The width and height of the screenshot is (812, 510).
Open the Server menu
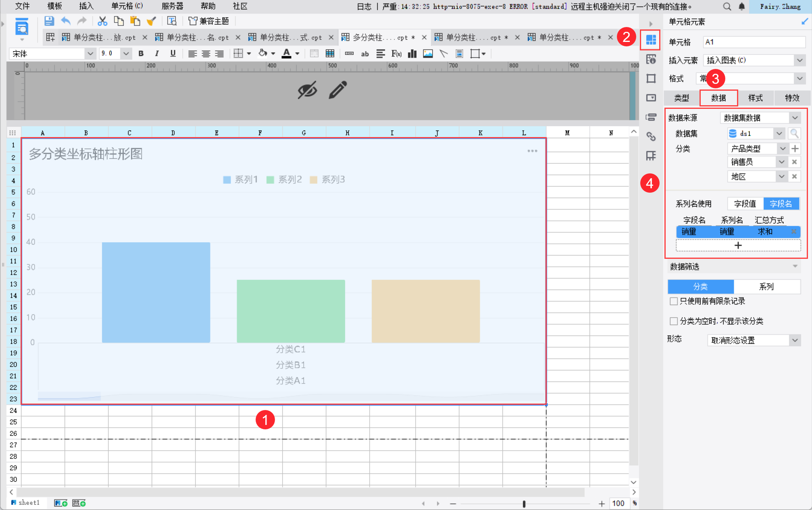click(172, 6)
